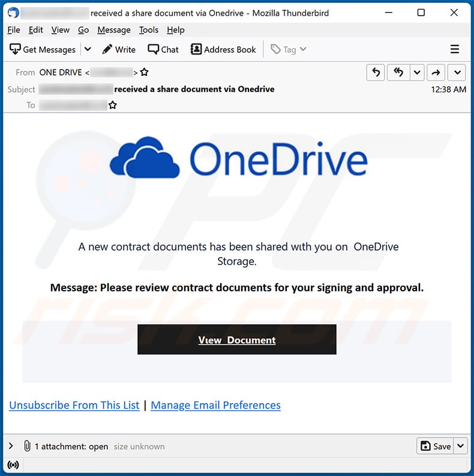Star the sender ONE DRIVE contact
Screen dimensions: 474x476
pos(145,73)
